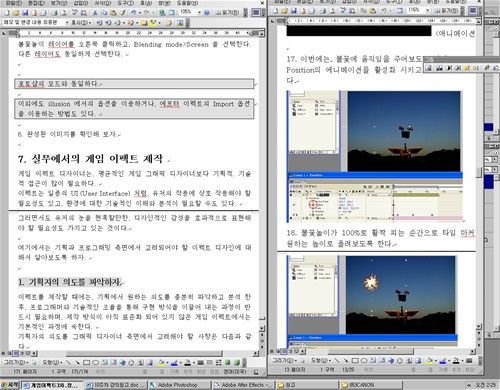
Task: Choose Line Style in left drawing toolbar
Action: [x=201, y=363]
